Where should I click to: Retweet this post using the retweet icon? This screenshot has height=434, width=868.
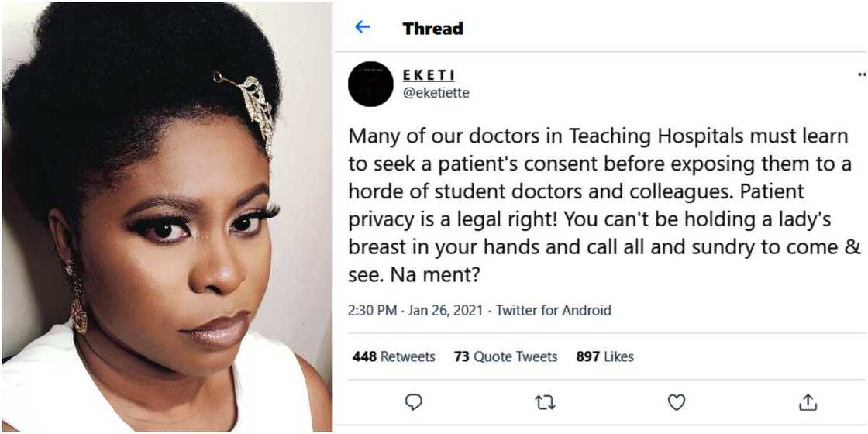click(546, 402)
